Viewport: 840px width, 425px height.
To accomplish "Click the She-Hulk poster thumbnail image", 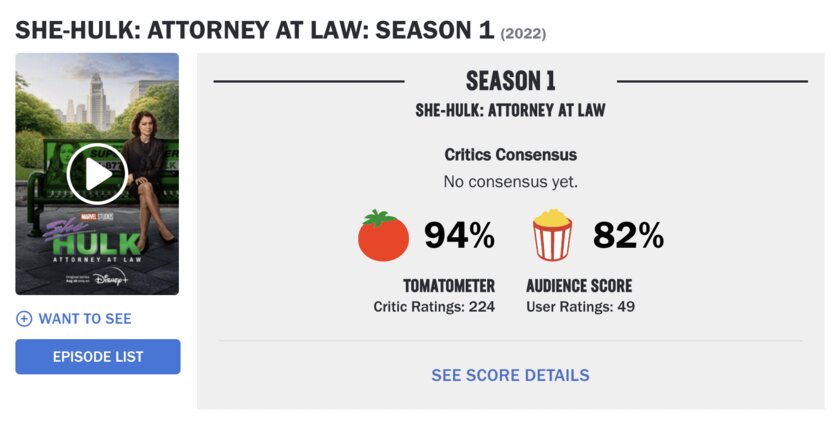I will (97, 174).
